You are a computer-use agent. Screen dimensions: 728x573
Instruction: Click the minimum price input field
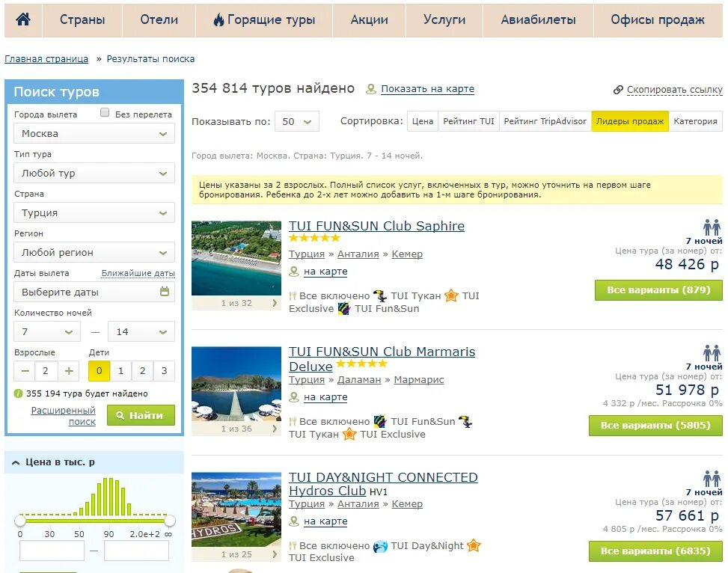pos(52,551)
